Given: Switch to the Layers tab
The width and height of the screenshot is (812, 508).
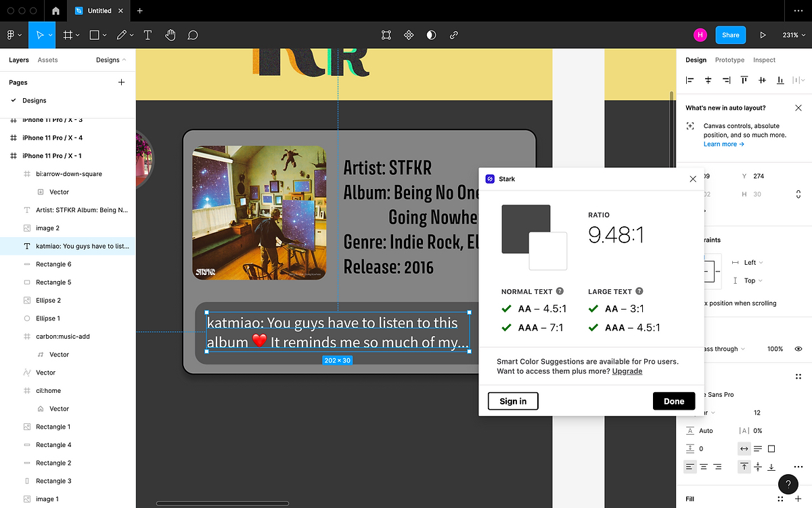Looking at the screenshot, I should (x=19, y=60).
